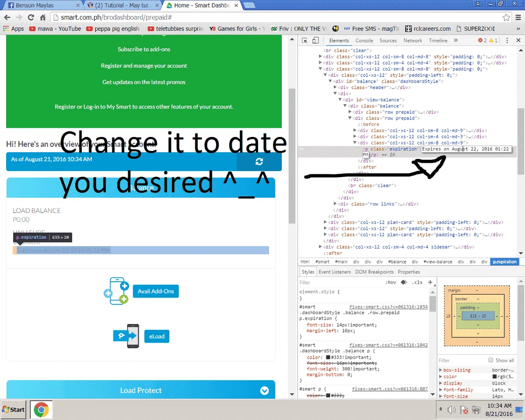Open the Free SMS bookmark
Screen dimensions: 525x420
click(x=371, y=28)
